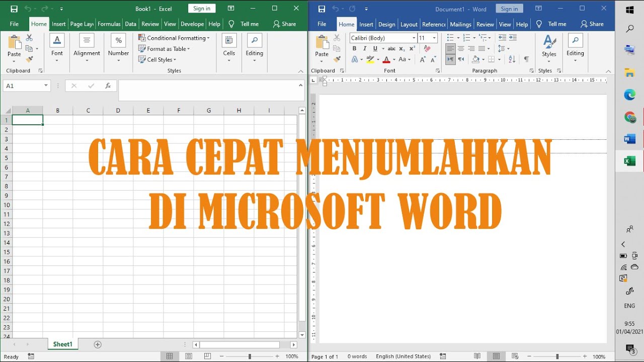Click Insert Function fx icon in Excel
Viewport: 644px width, 362px height.
(x=108, y=86)
